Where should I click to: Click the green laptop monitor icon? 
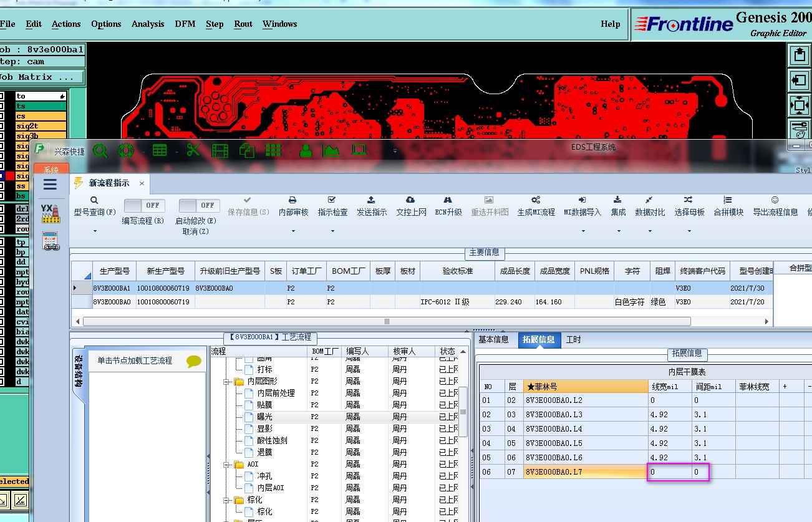click(359, 150)
